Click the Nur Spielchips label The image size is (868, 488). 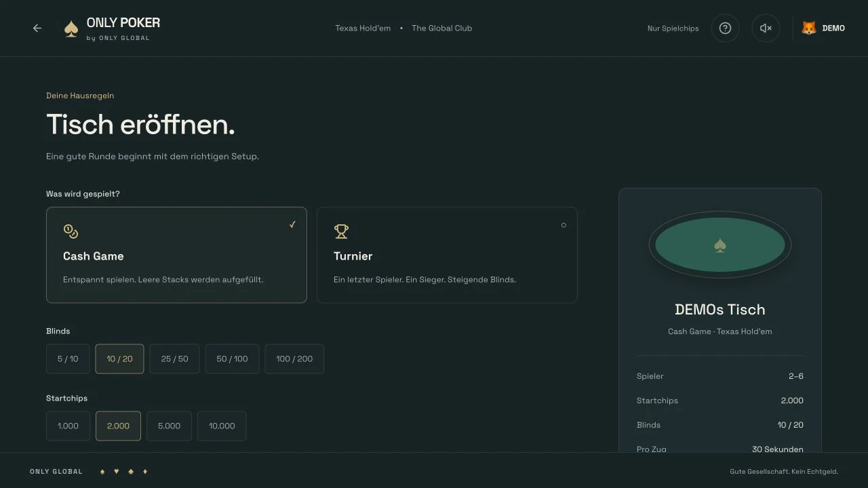[673, 28]
